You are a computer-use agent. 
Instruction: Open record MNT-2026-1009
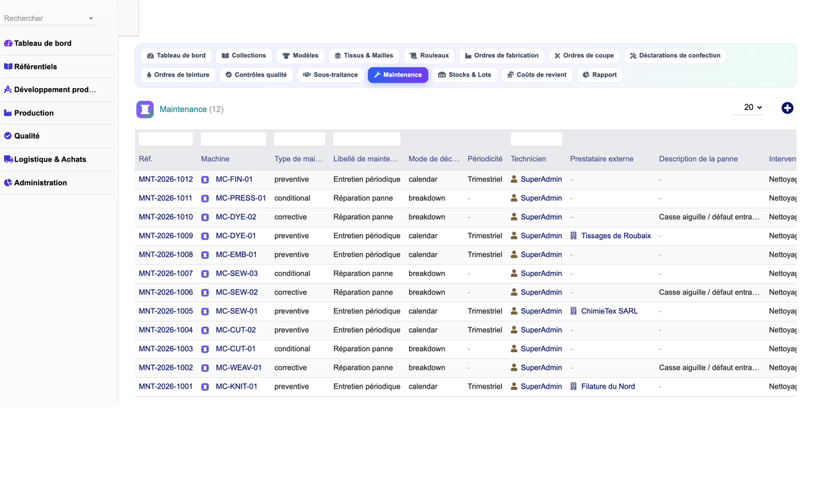coord(166,236)
